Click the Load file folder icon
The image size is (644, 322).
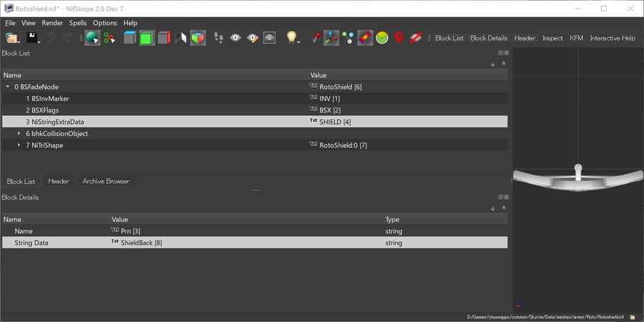point(12,38)
